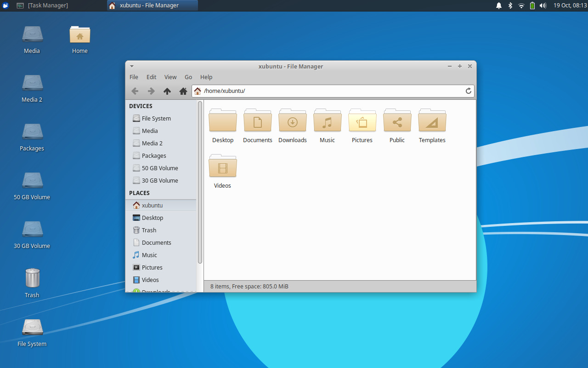Open the Desktop folder icon in file pane
Screen dimensions: 588x368
(x=223, y=121)
